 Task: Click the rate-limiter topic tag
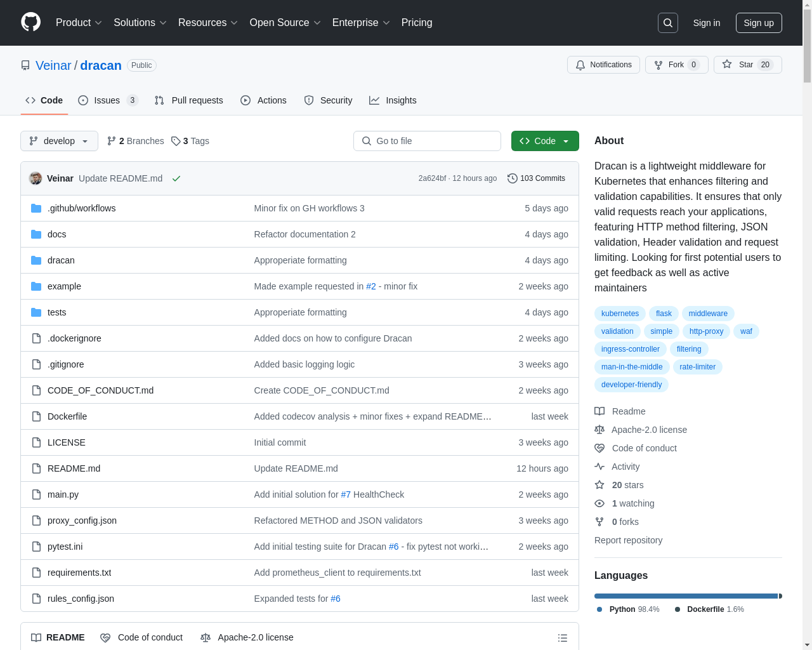[x=697, y=367]
